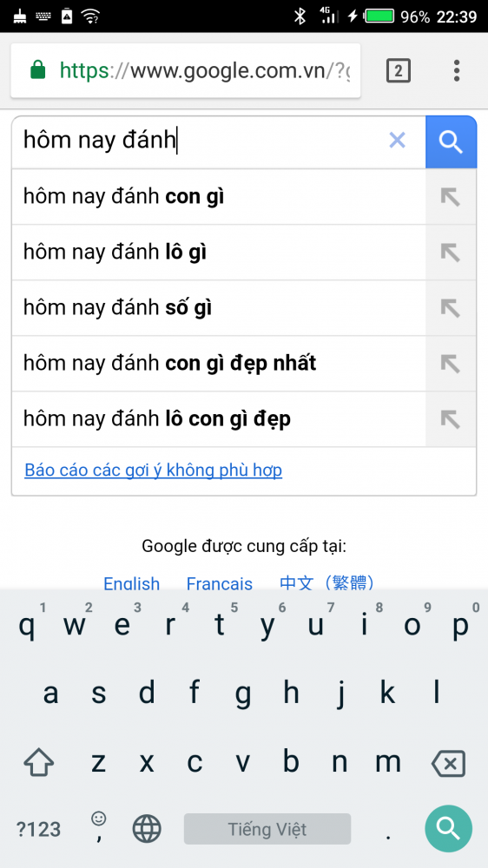This screenshot has width=488, height=868.
Task: Fill query with arrow beside "lô gì"
Action: point(451,253)
